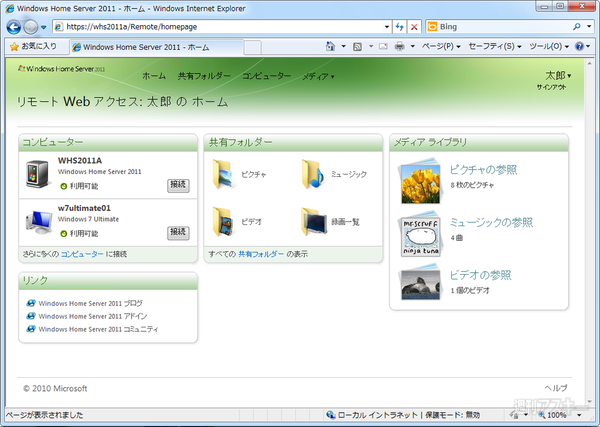Open the ピクチャの参照 link
Image resolution: width=600 pixels, height=427 pixels.
pos(483,169)
